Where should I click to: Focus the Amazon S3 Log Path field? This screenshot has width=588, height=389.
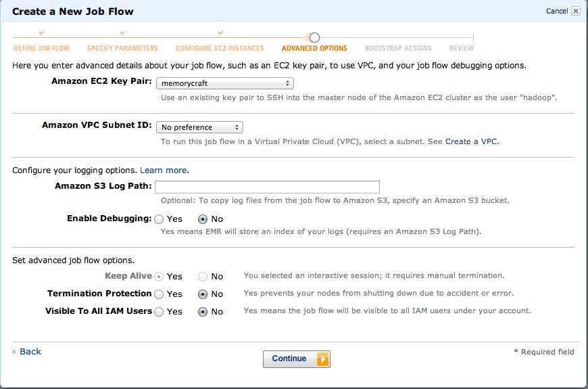click(x=267, y=187)
